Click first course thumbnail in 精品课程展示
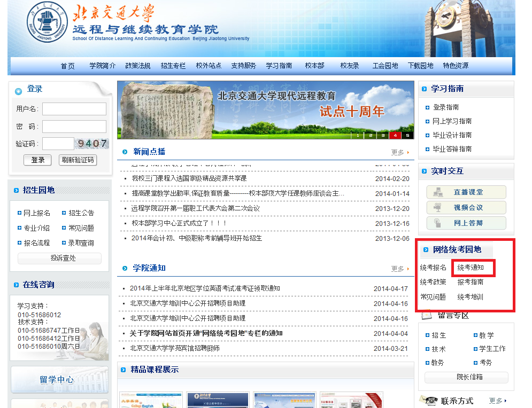 148,401
